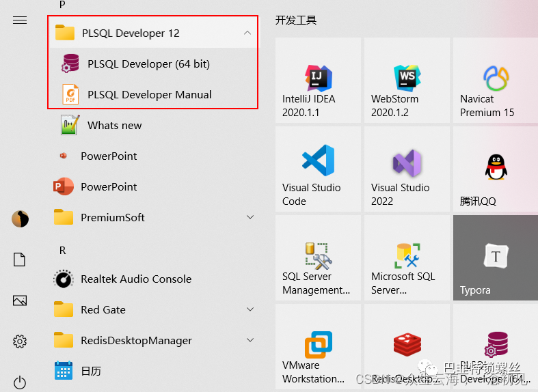Viewport: 538px width, 392px height.
Task: Collapse the PLSQL Developer 12 folder
Action: coord(247,33)
